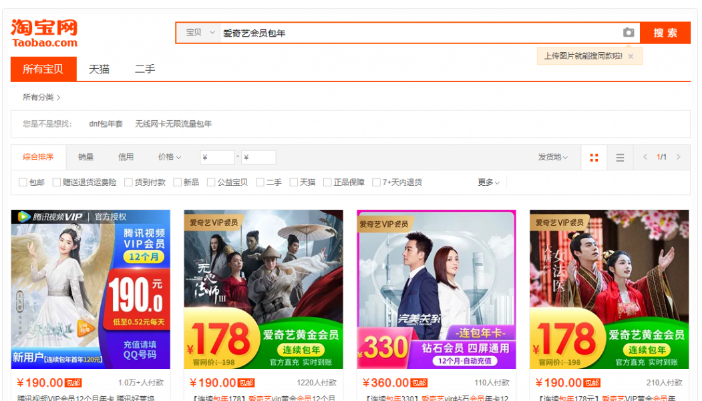The height and width of the screenshot is (401, 702).
Task: Sort by 综合排序
Action: (38, 157)
